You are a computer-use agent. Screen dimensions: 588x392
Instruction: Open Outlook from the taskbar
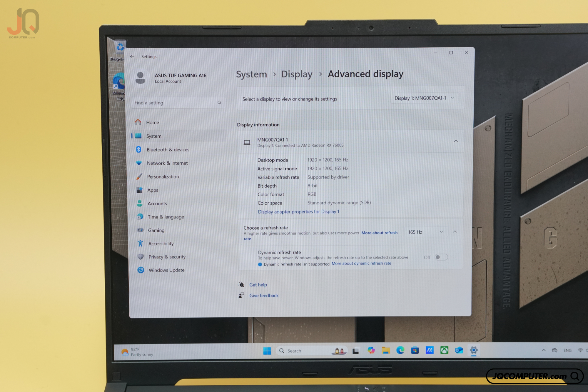tap(459, 350)
